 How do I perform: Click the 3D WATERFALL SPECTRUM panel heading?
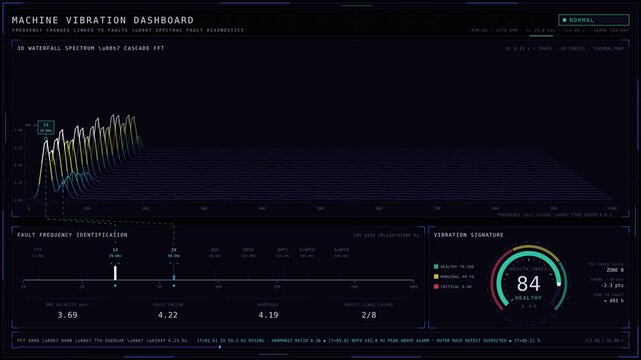coord(91,48)
